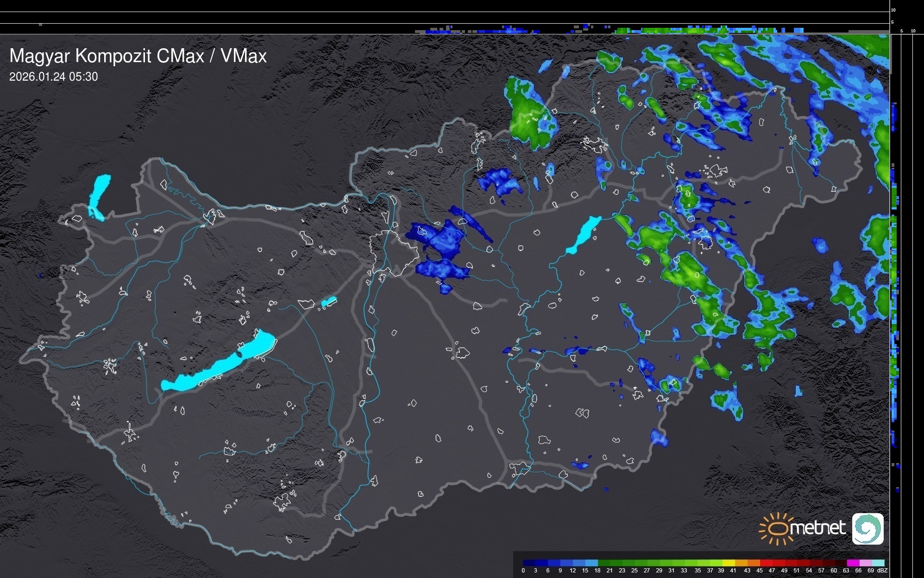The width and height of the screenshot is (924, 578).
Task: Click the metnet wordmark text
Action: pos(817,528)
